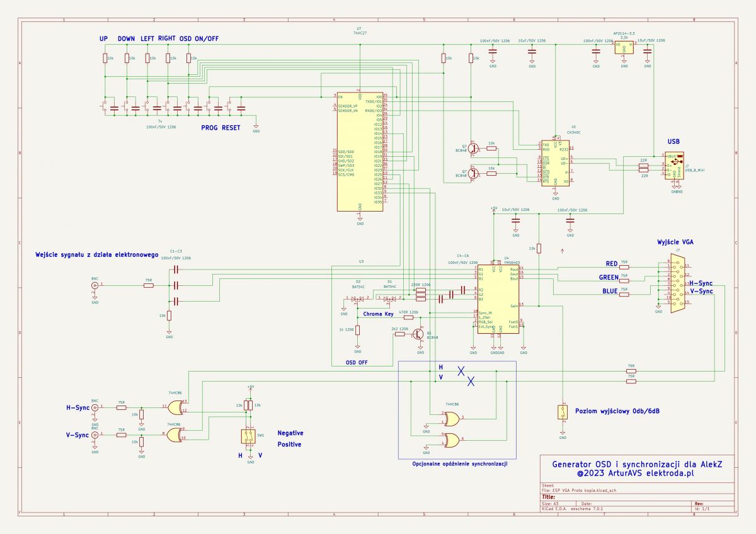Image resolution: width=756 pixels, height=534 pixels.
Task: Select the 74HC86 XOR gate with output pin 3
Action: [451, 418]
